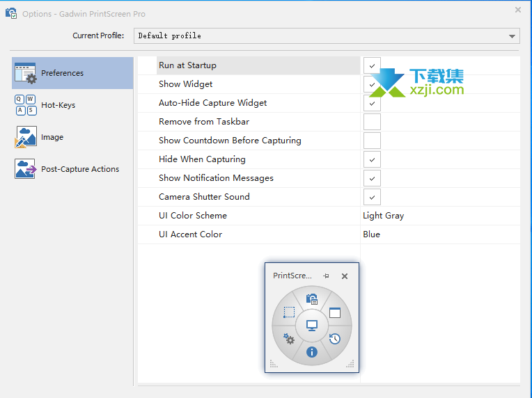532x398 pixels.
Task: Click the Default profile combo box field
Action: pyautogui.click(x=327, y=36)
